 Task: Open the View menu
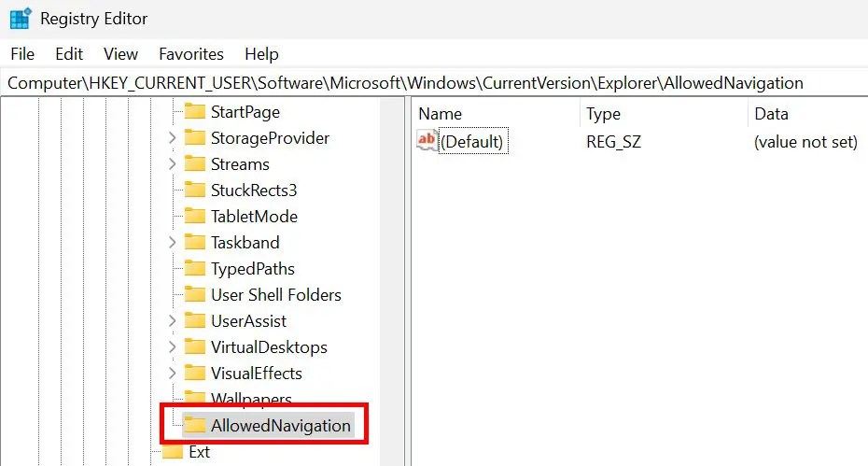[120, 54]
